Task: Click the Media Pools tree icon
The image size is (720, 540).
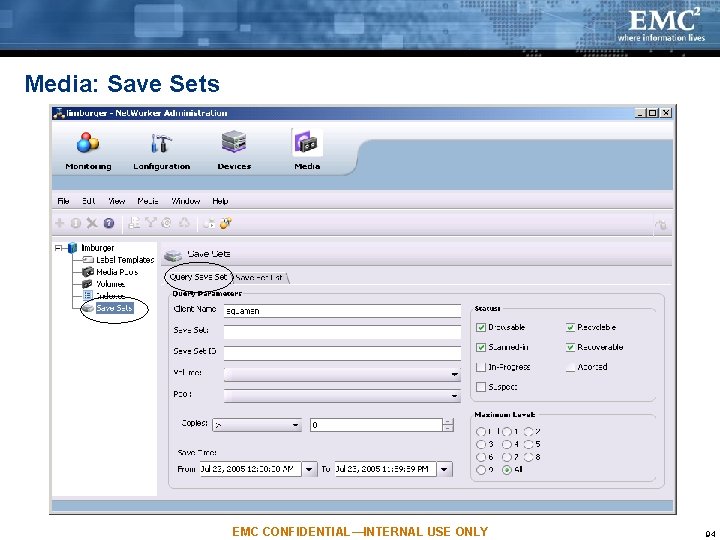Action: [88, 272]
